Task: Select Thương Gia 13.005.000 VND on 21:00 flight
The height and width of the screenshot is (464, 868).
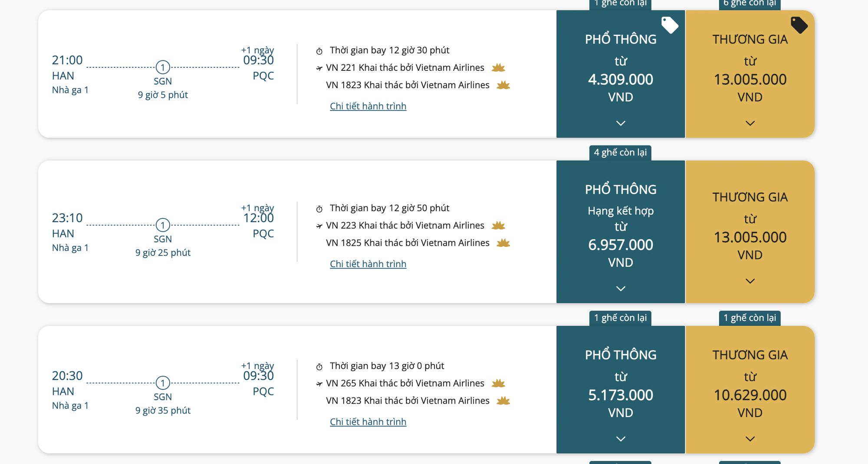Action: click(x=750, y=80)
